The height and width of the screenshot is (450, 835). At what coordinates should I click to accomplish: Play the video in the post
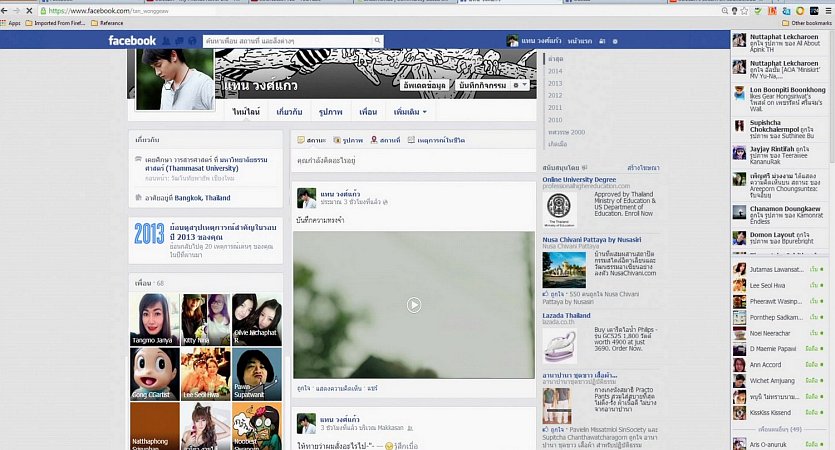point(413,305)
